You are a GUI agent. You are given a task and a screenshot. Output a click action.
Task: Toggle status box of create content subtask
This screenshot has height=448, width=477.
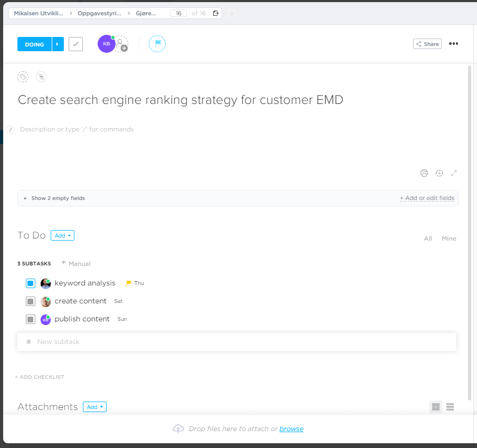[31, 301]
